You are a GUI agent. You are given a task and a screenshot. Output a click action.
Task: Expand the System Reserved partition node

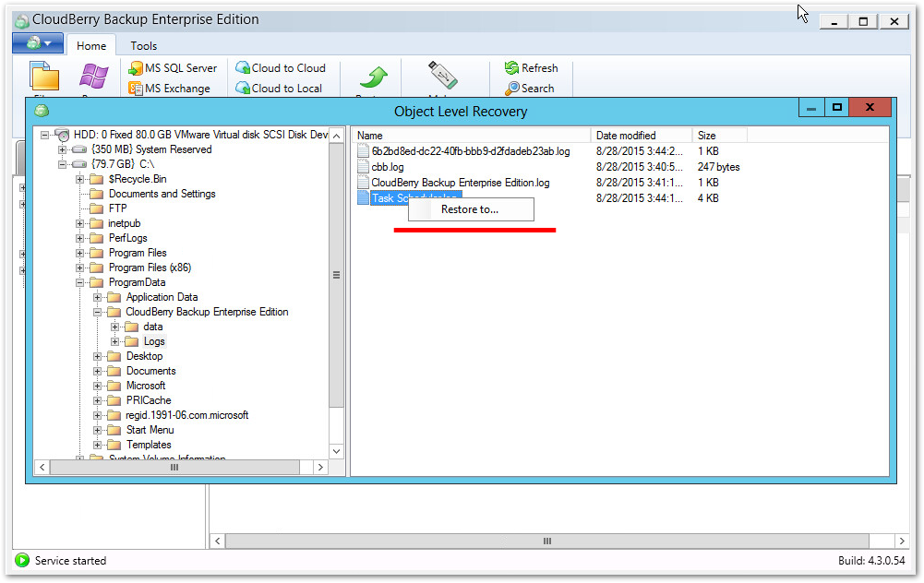coord(62,149)
